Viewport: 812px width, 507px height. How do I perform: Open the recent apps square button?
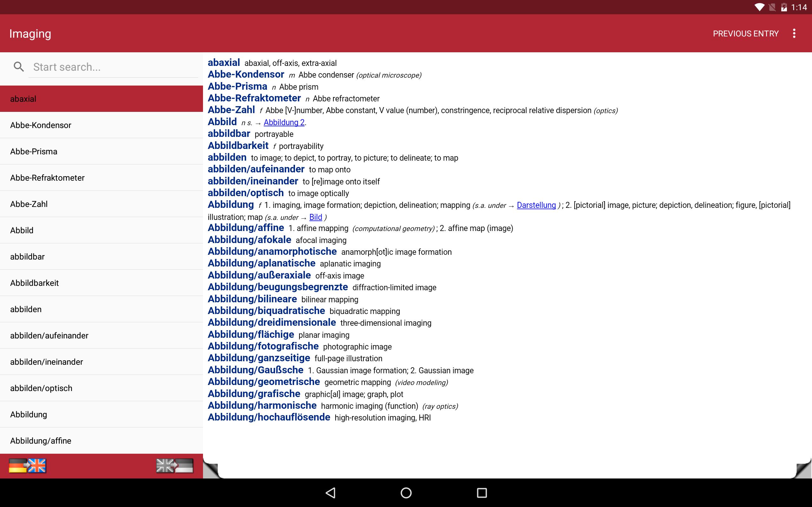click(x=482, y=492)
